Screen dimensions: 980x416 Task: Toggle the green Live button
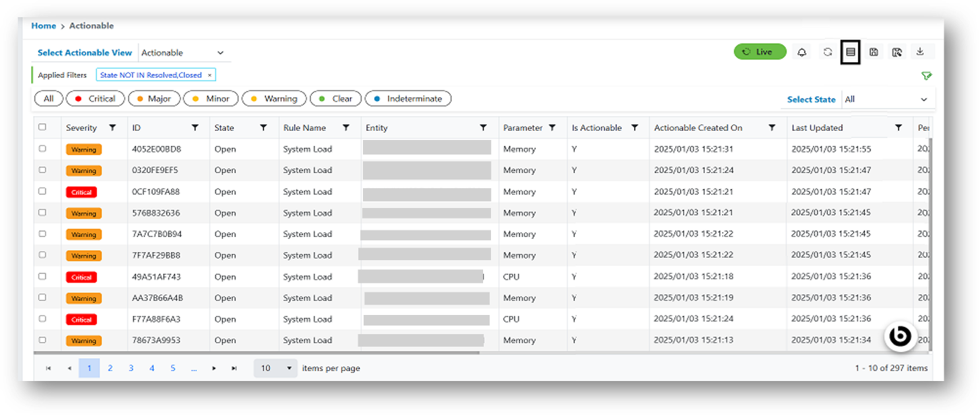pos(760,52)
